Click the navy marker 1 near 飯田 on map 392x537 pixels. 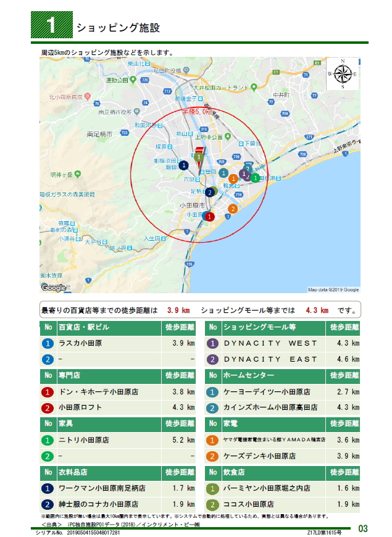coord(183,165)
